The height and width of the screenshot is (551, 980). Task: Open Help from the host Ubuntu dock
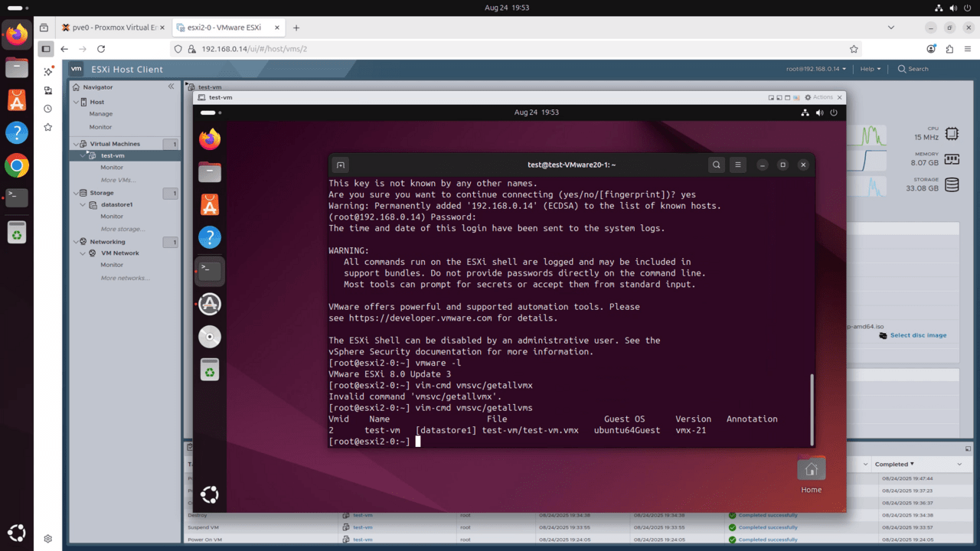(17, 133)
